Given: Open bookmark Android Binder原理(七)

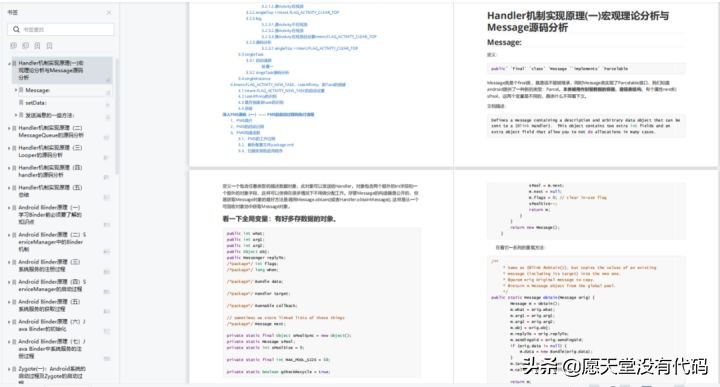Looking at the screenshot, I should coord(52,349).
